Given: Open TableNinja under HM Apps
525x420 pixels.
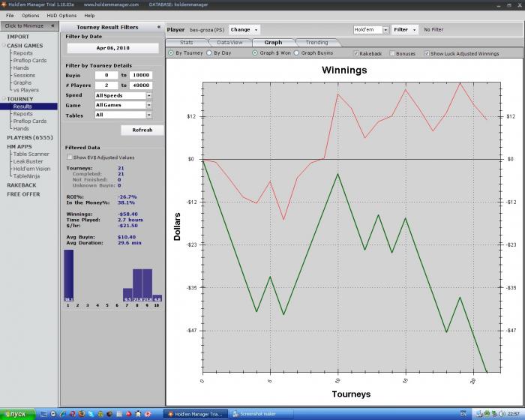Looking at the screenshot, I should [x=26, y=176].
